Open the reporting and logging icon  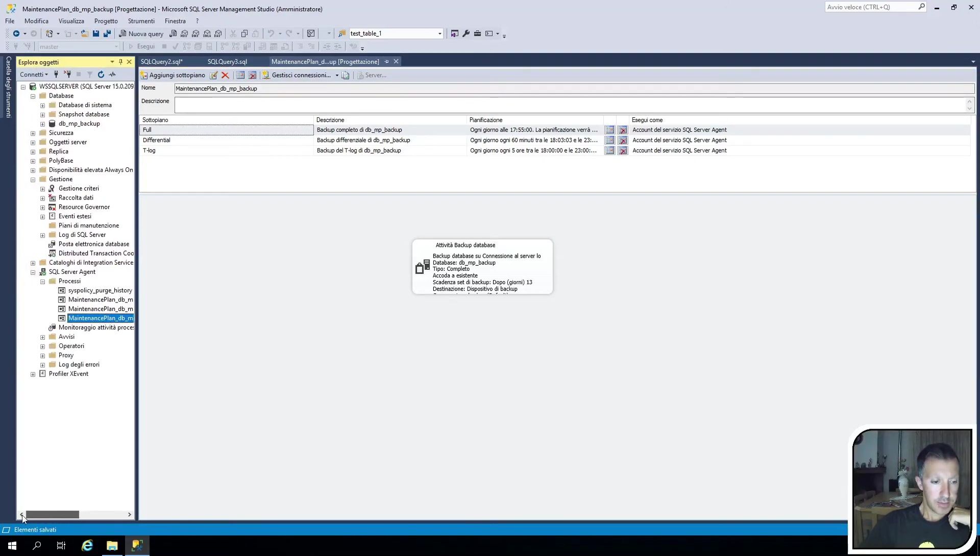click(x=346, y=75)
